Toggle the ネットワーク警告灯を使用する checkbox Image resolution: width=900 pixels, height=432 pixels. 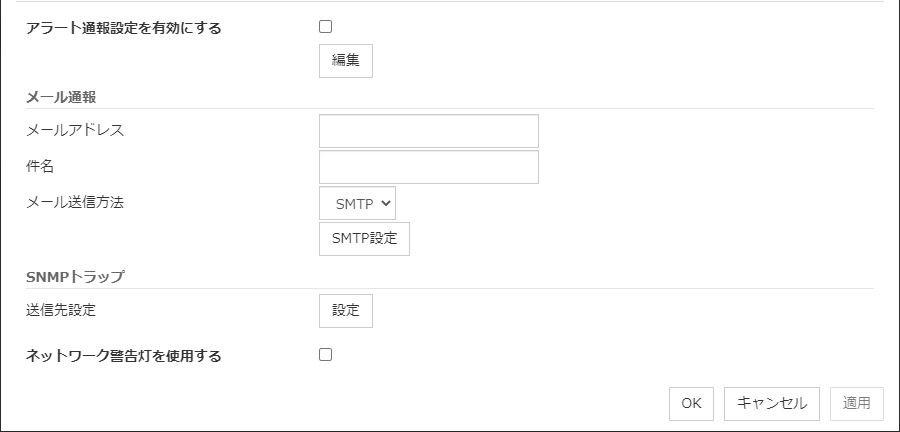[325, 354]
